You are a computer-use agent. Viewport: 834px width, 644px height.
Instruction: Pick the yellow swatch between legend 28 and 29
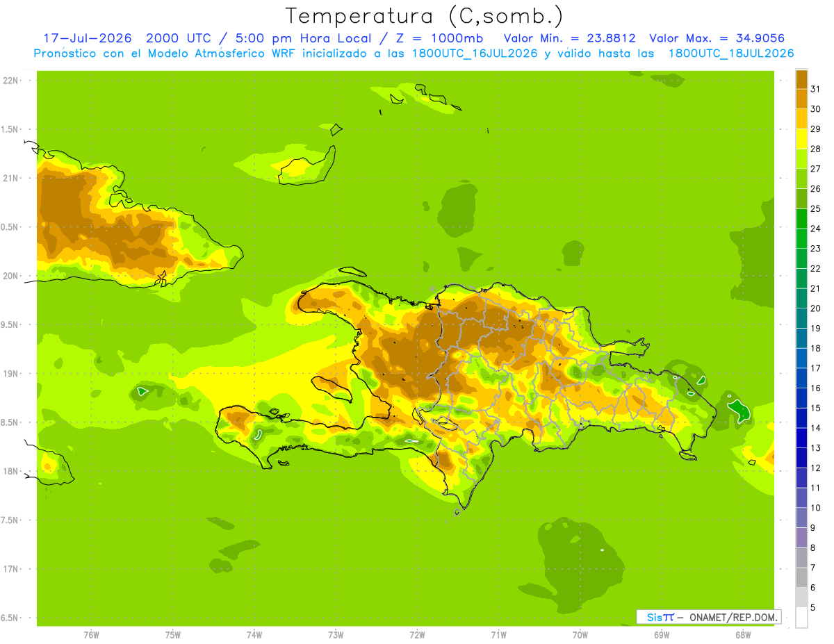(801, 139)
